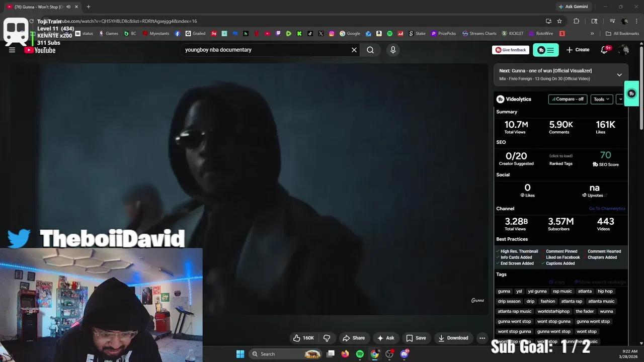Click the Give feedback button
The width and height of the screenshot is (644, 362).
[x=511, y=50]
